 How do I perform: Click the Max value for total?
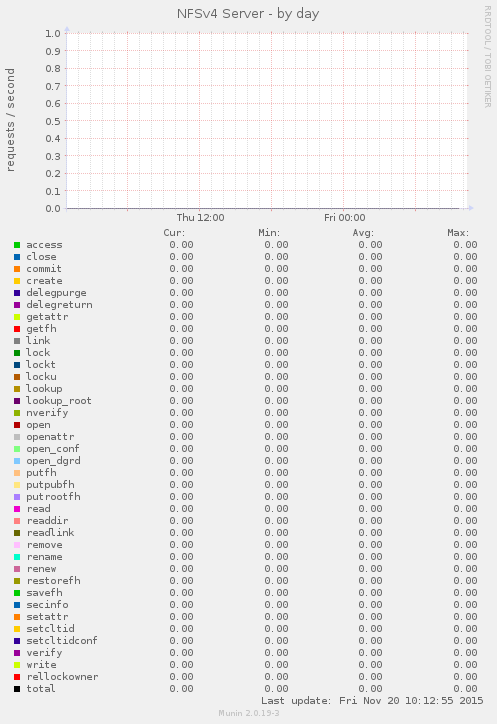pyautogui.click(x=465, y=689)
